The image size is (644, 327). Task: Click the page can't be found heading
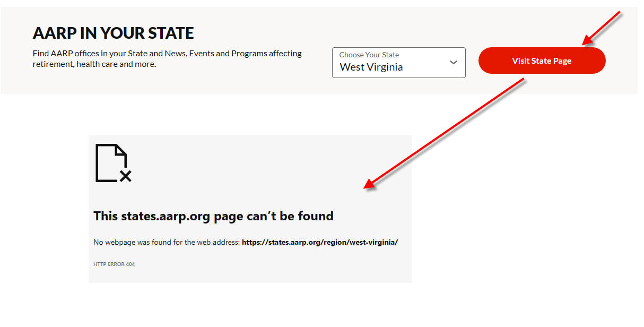pos(213,216)
